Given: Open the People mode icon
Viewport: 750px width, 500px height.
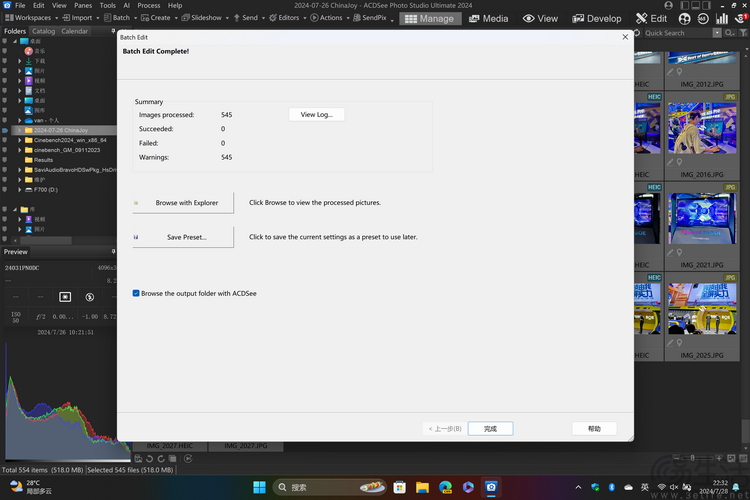Looking at the screenshot, I should coord(684,19).
